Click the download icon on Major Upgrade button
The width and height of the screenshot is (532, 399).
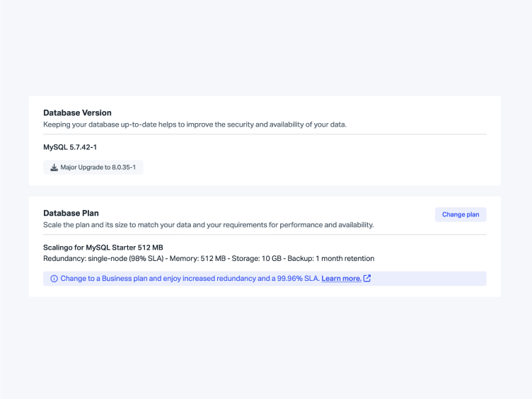point(54,168)
